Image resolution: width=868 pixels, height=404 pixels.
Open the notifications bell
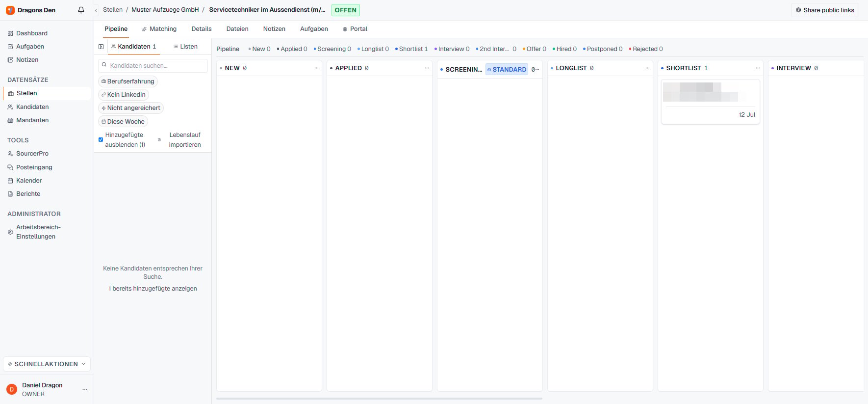click(x=81, y=10)
